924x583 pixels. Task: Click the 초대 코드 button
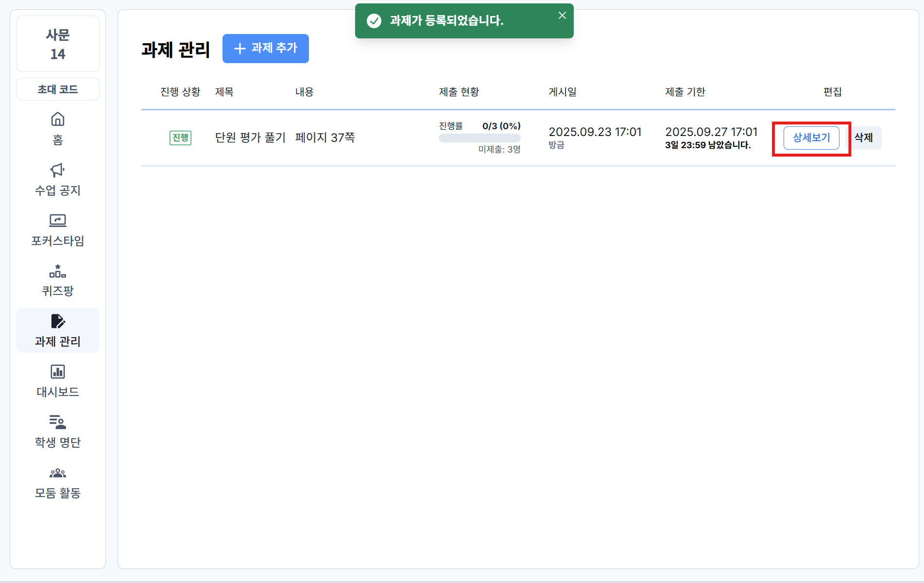(58, 89)
